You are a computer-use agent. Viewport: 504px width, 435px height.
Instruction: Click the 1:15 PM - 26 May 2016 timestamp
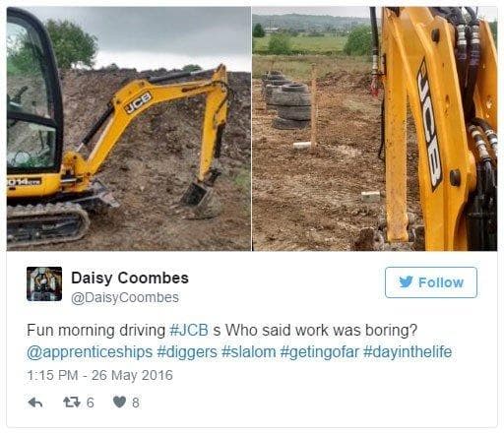pyautogui.click(x=99, y=376)
